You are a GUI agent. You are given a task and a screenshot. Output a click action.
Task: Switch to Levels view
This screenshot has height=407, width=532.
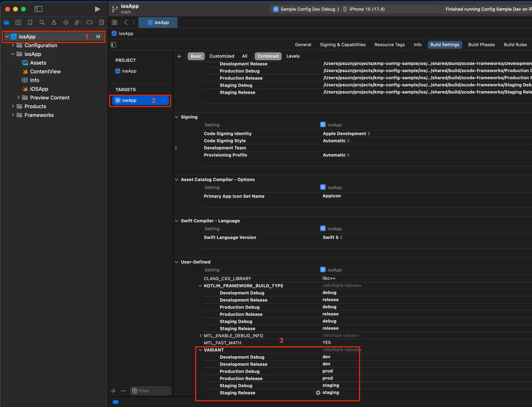click(293, 56)
